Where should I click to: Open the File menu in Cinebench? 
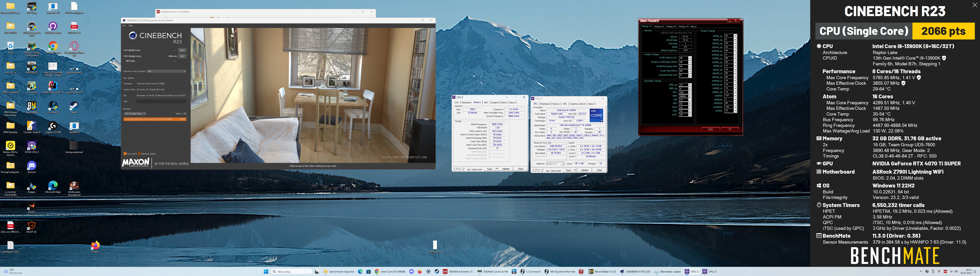[124, 25]
